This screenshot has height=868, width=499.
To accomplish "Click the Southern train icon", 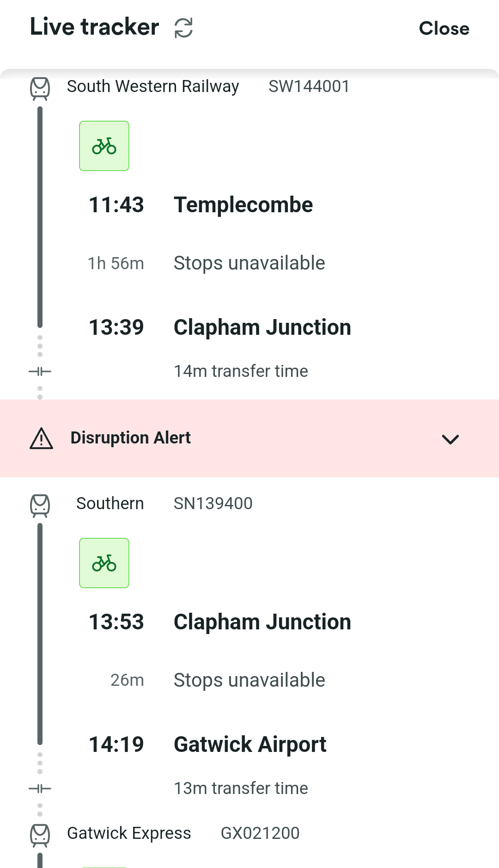I will [40, 505].
